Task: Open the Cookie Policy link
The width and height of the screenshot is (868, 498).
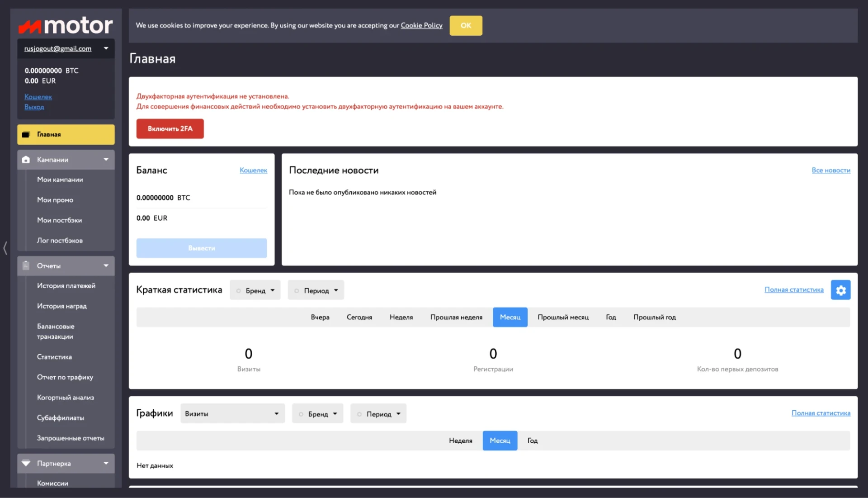Action: pyautogui.click(x=421, y=25)
